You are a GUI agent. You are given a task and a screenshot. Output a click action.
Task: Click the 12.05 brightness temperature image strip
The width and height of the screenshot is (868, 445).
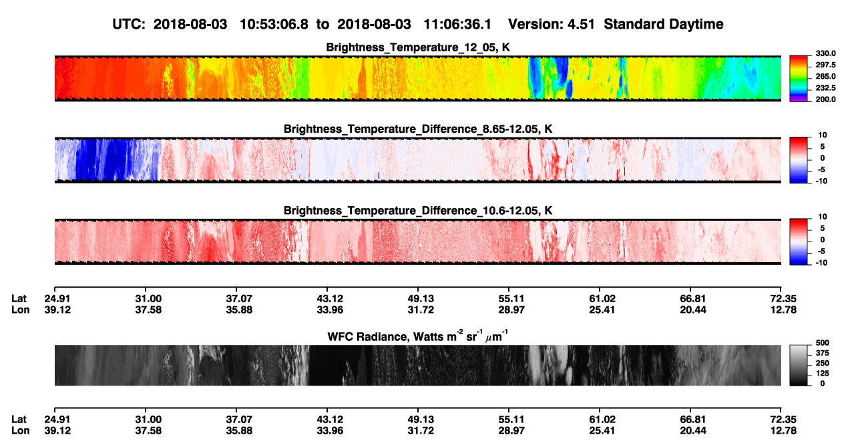point(418,78)
